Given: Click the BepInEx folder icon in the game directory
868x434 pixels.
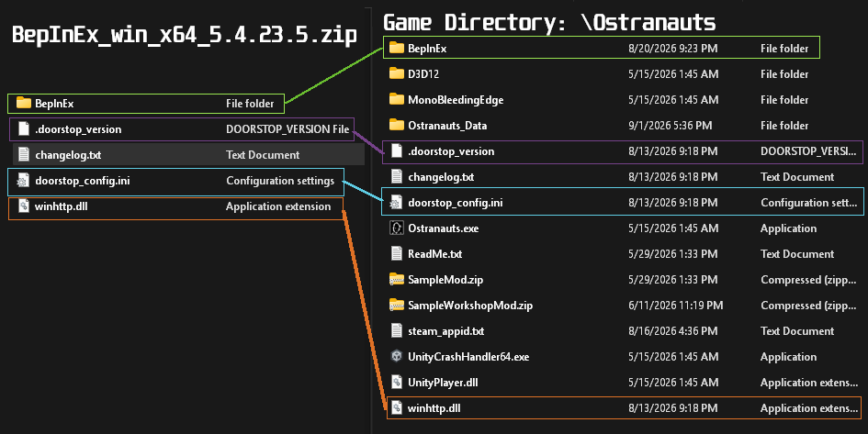Looking at the screenshot, I should (x=397, y=48).
